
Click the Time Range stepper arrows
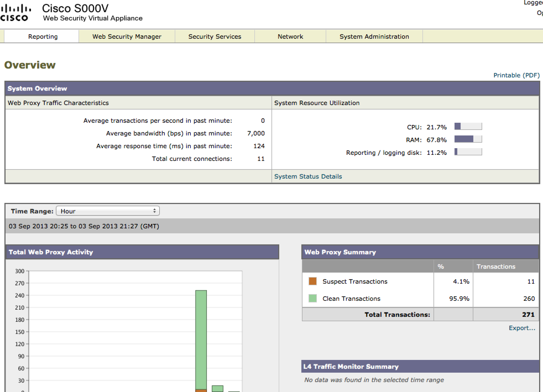(155, 211)
